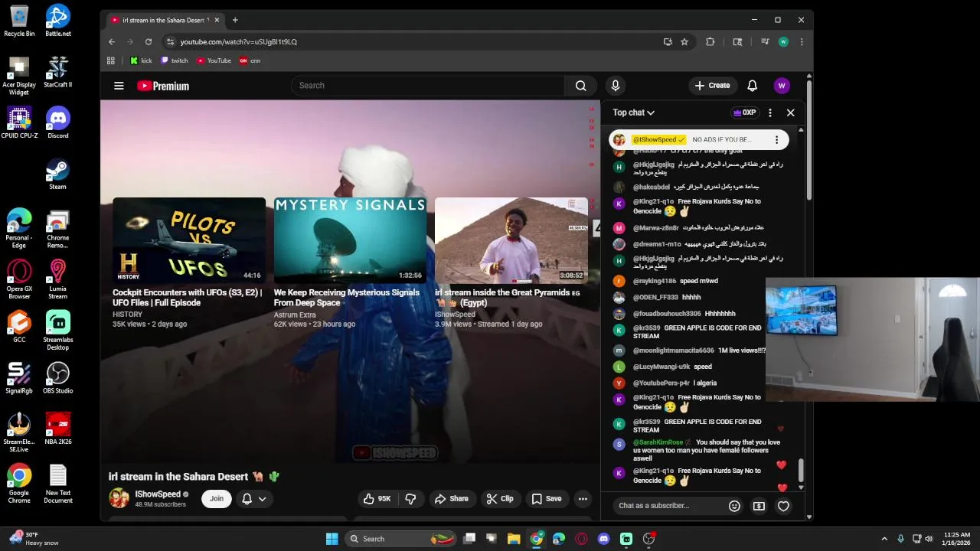Run the YouTube search magnifier button
Viewport: 980px width, 551px height.
(x=581, y=86)
